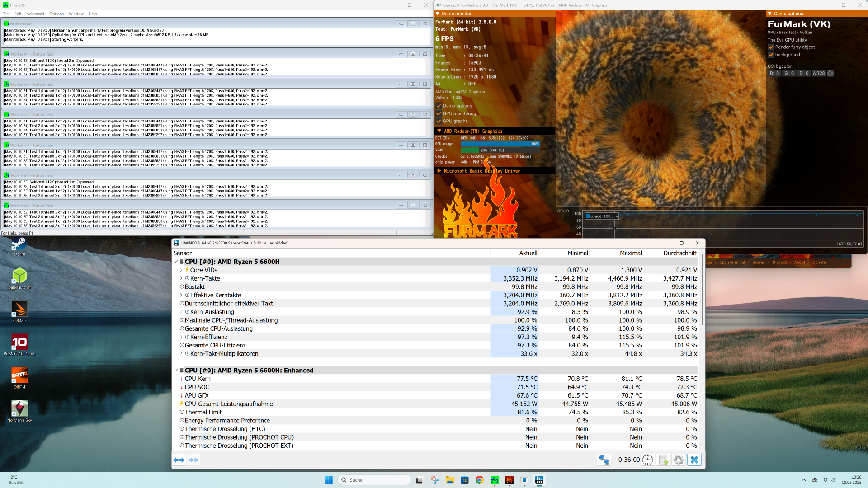
Task: Click About link in FurMark
Action: pos(799,262)
